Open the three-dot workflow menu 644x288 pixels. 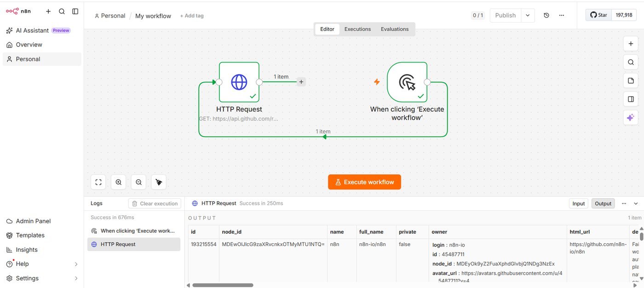562,15
